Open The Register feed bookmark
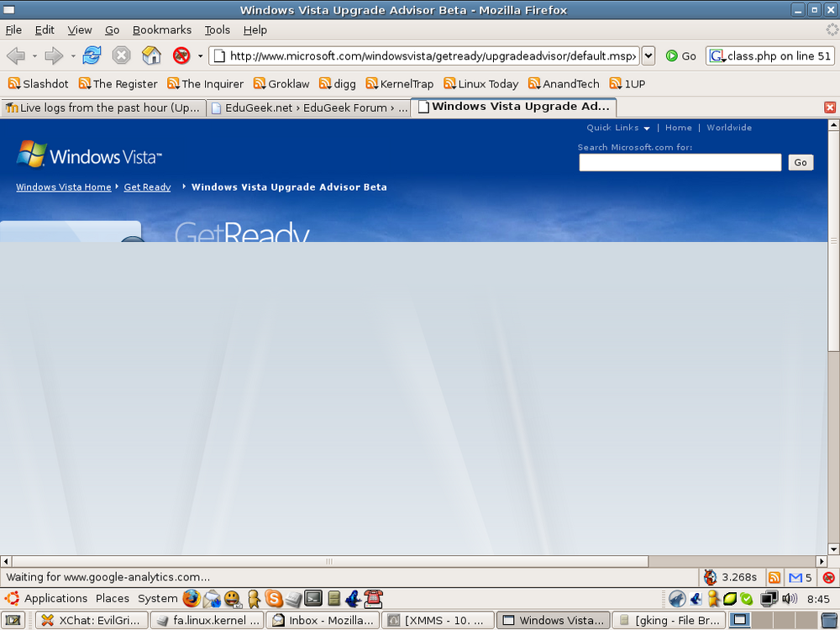 (x=118, y=83)
